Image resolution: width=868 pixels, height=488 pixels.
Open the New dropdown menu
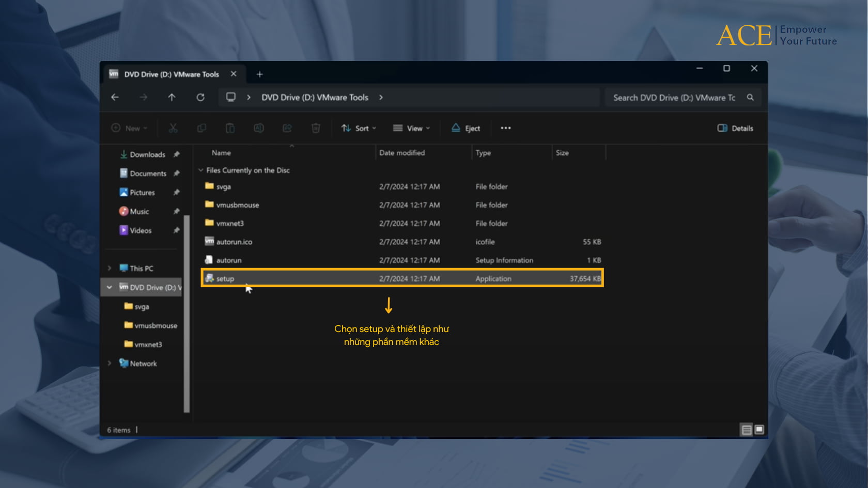[x=130, y=128]
